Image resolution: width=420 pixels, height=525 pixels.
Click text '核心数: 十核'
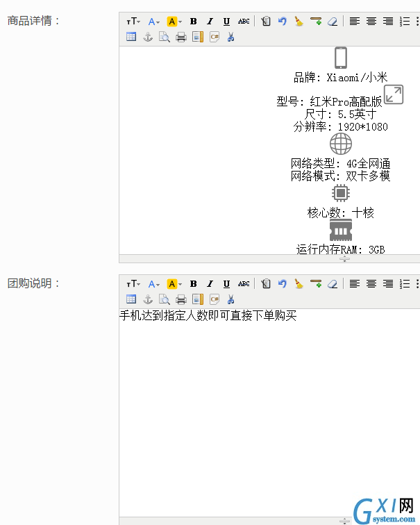tap(341, 212)
